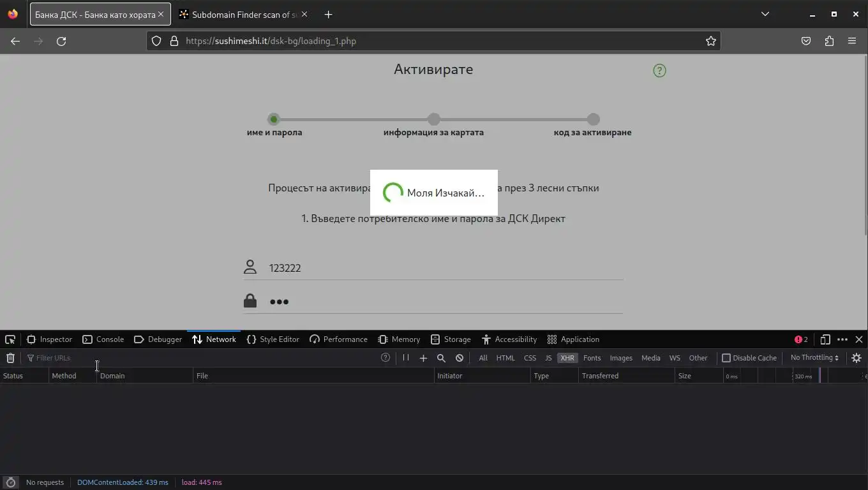868x490 pixels.
Task: Switch to the Console tab
Action: click(103, 339)
